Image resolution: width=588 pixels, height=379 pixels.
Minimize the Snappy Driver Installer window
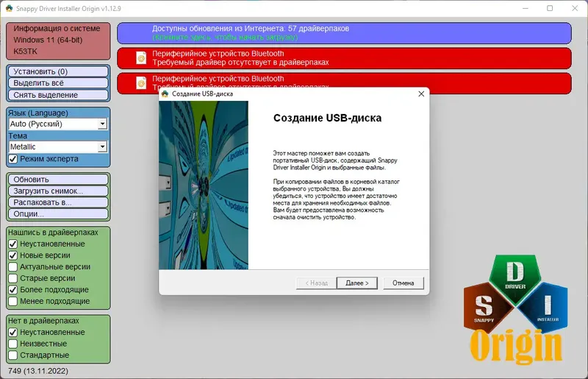click(526, 8)
